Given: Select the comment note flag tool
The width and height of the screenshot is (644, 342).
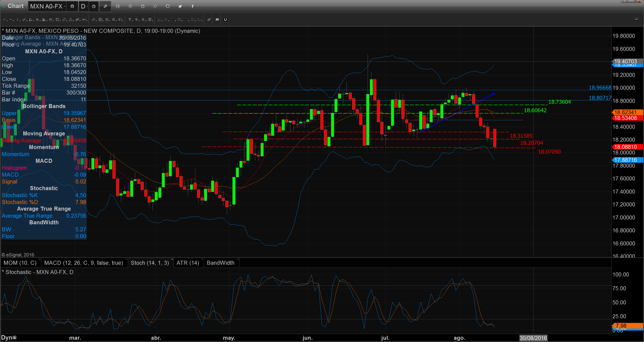Looking at the screenshot, I should [x=217, y=20].
